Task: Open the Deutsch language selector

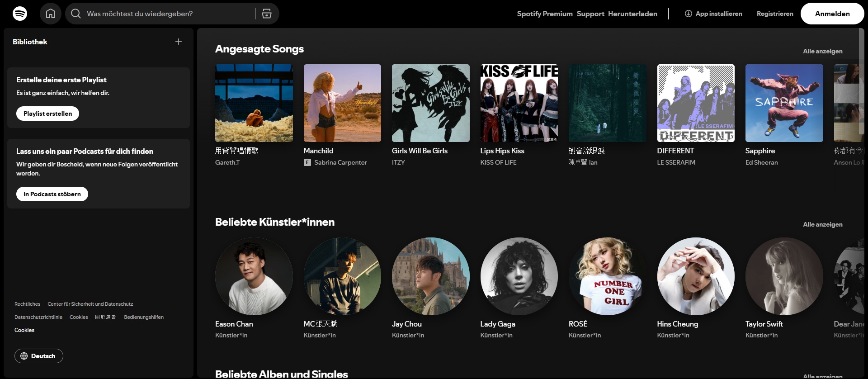Action: point(39,356)
